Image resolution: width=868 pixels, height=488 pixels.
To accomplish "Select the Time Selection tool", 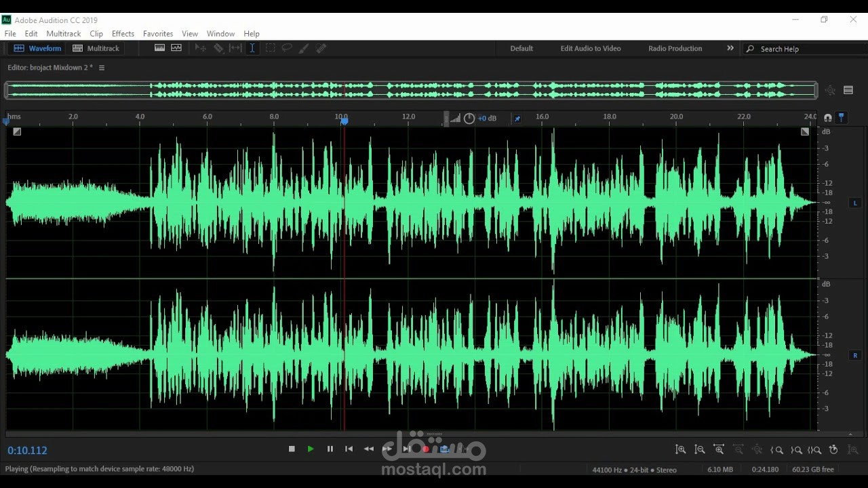I will pos(252,48).
